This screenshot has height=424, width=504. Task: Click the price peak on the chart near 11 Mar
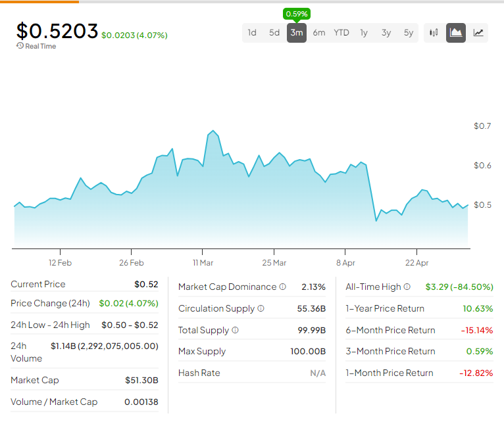(x=213, y=131)
